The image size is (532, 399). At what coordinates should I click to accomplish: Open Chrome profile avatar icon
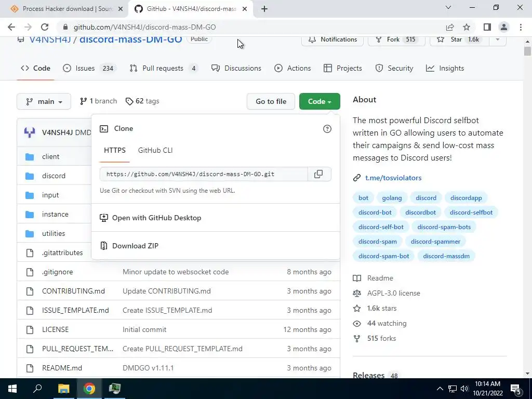[x=504, y=27]
